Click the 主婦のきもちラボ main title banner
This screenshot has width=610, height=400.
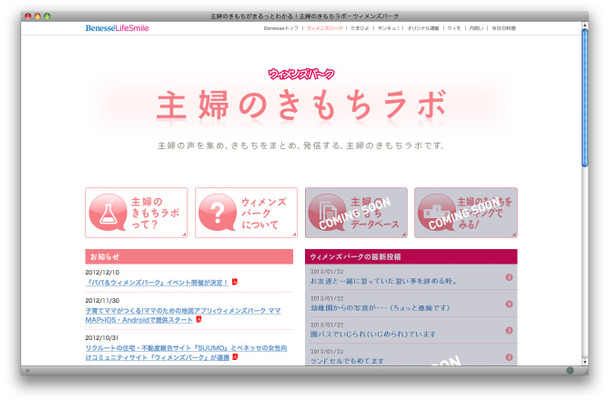pyautogui.click(x=301, y=105)
